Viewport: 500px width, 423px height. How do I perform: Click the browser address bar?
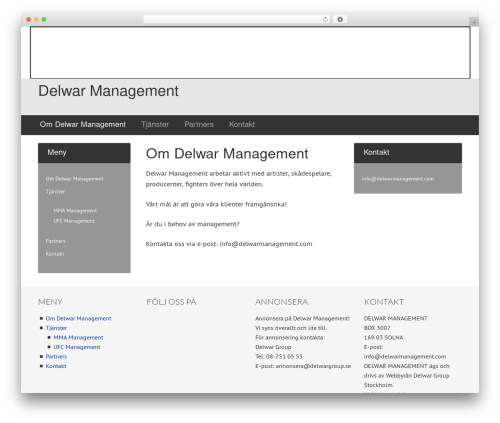(237, 20)
